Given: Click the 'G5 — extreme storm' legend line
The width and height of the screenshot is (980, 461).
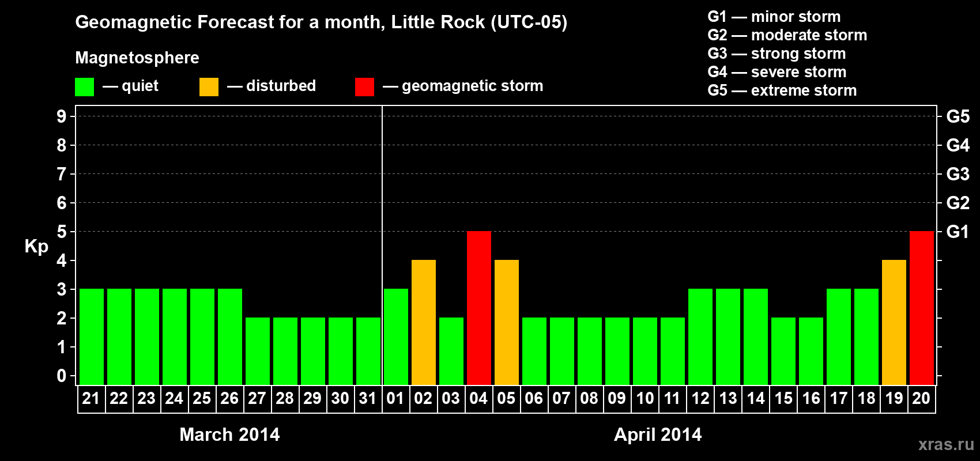Looking at the screenshot, I should [782, 90].
